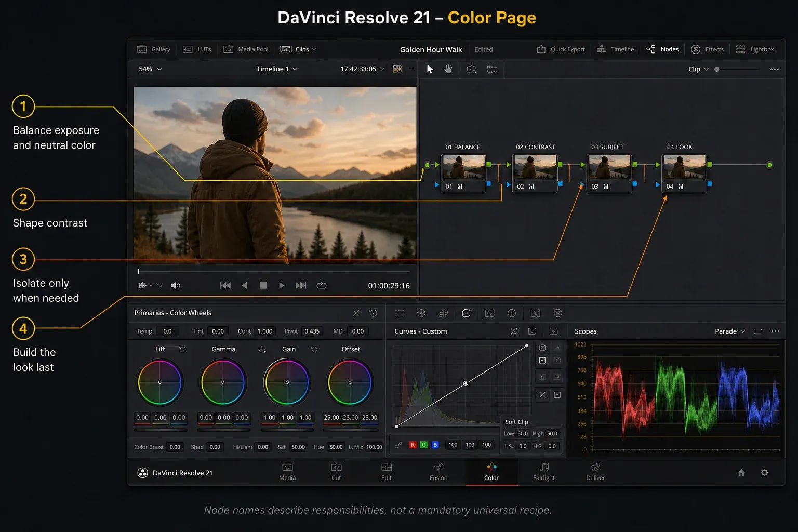This screenshot has width=798, height=532.
Task: Click the Quick Export button
Action: [561, 49]
